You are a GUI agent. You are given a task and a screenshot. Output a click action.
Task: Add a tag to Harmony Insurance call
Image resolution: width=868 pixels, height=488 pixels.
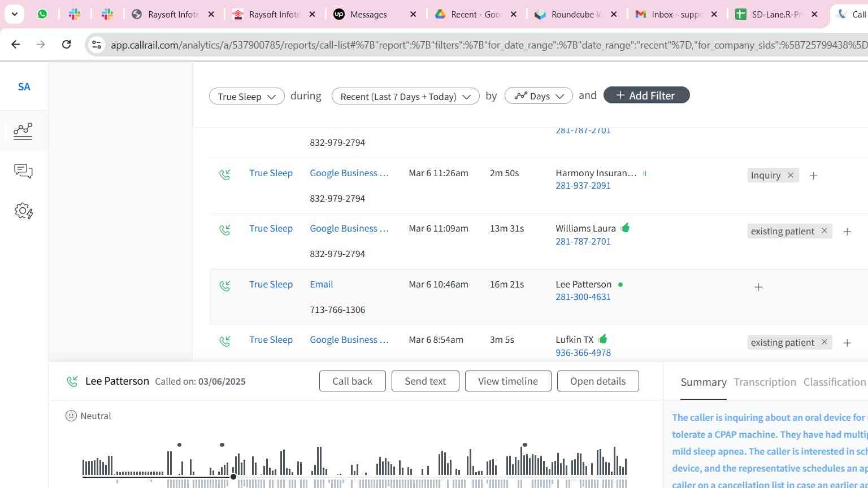point(813,176)
